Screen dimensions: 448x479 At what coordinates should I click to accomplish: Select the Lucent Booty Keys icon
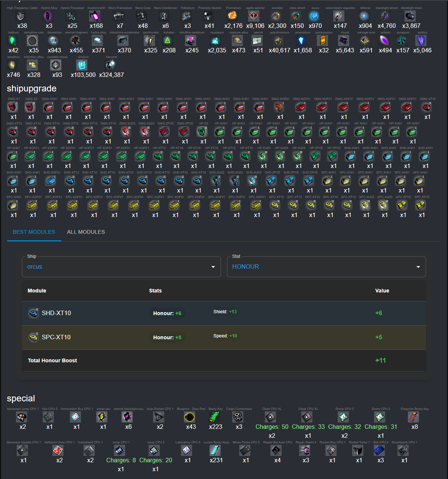tap(215, 450)
